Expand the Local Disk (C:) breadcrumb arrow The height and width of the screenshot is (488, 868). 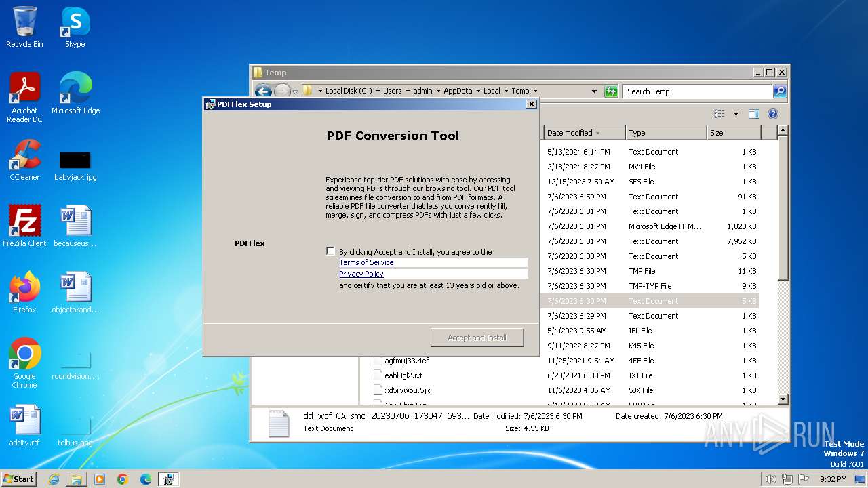377,91
